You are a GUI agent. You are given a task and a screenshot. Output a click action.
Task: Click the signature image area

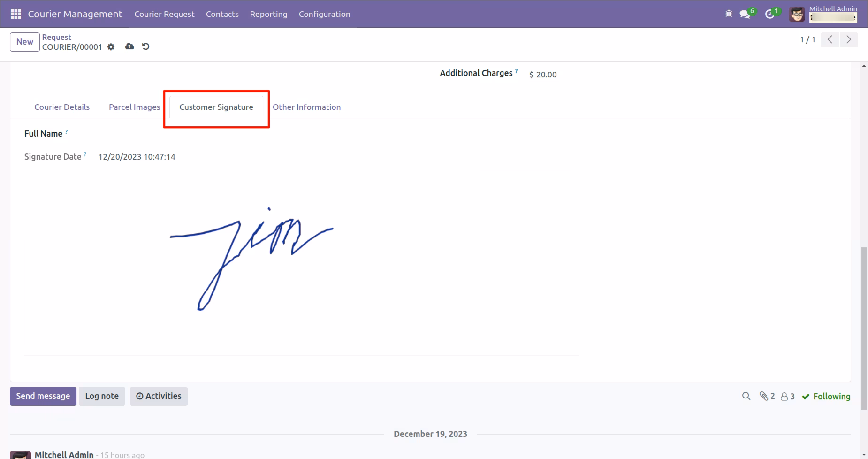[x=301, y=263]
